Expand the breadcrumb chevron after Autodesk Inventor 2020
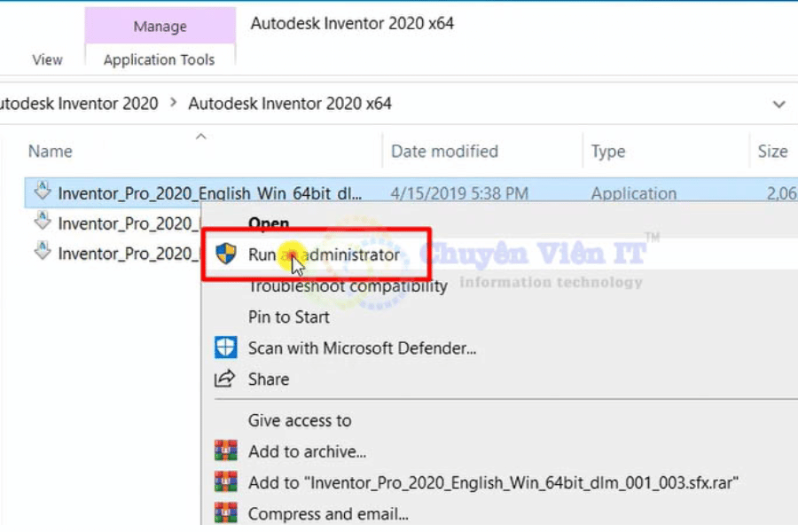This screenshot has width=798, height=532. click(x=174, y=104)
